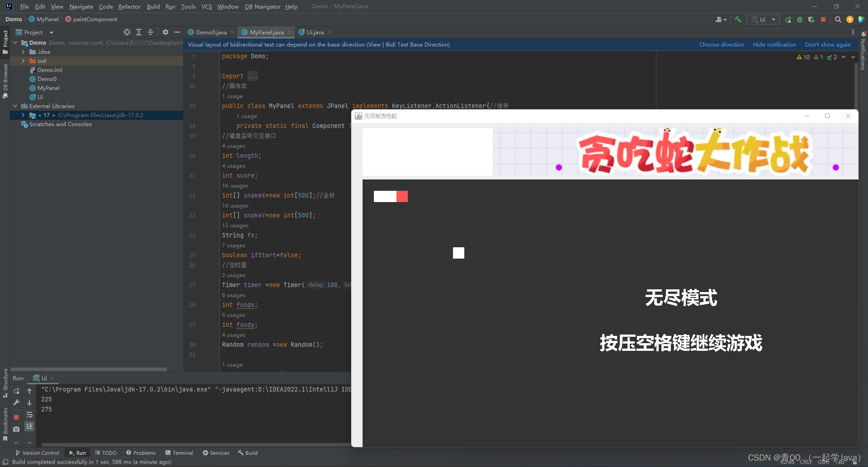Open Build tool window
Viewport: 868px width, 467px height.
click(248, 453)
